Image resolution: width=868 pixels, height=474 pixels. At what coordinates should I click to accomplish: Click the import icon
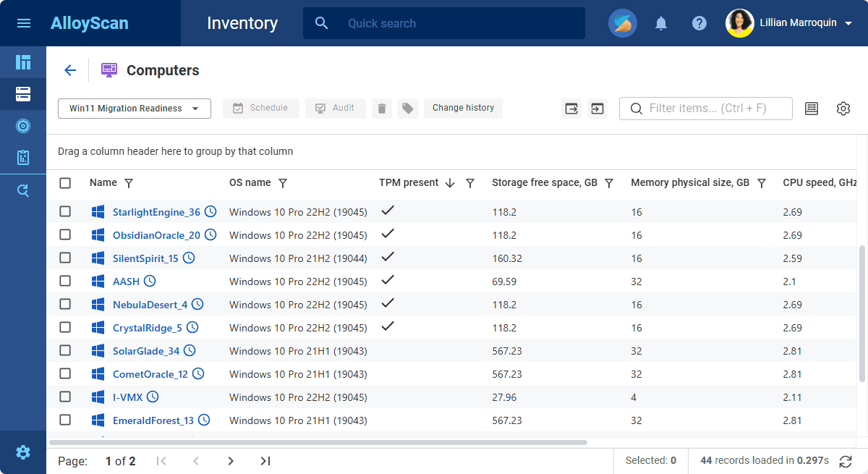coord(597,109)
